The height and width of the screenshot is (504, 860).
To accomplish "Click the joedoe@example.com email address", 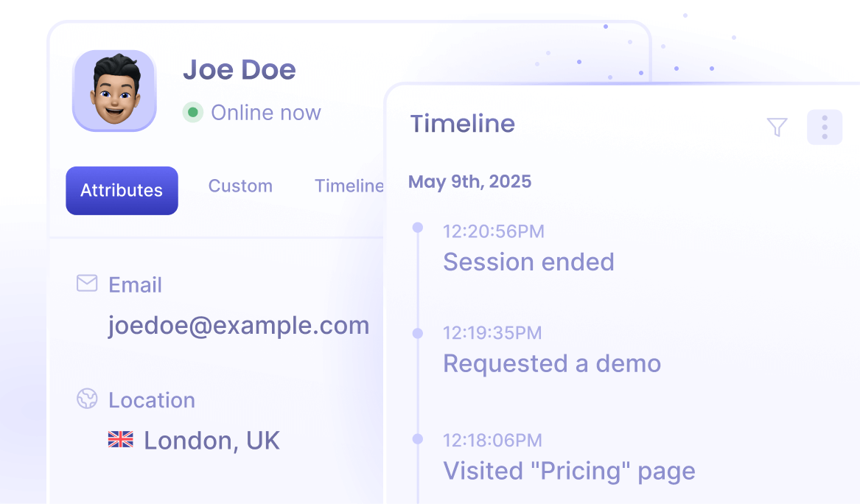I will [239, 325].
